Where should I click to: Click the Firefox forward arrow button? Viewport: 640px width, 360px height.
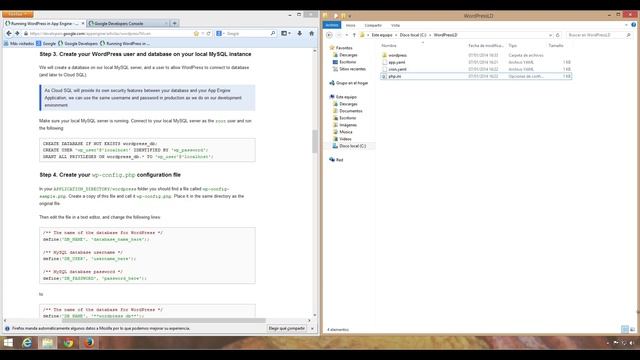(17, 33)
